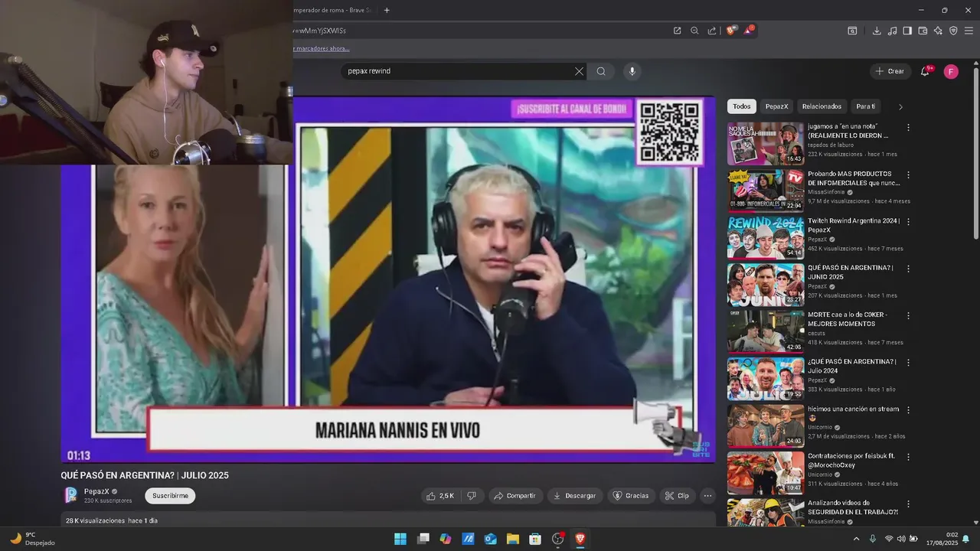Open Leo AI sparkle icon
The image size is (980, 551).
(938, 31)
